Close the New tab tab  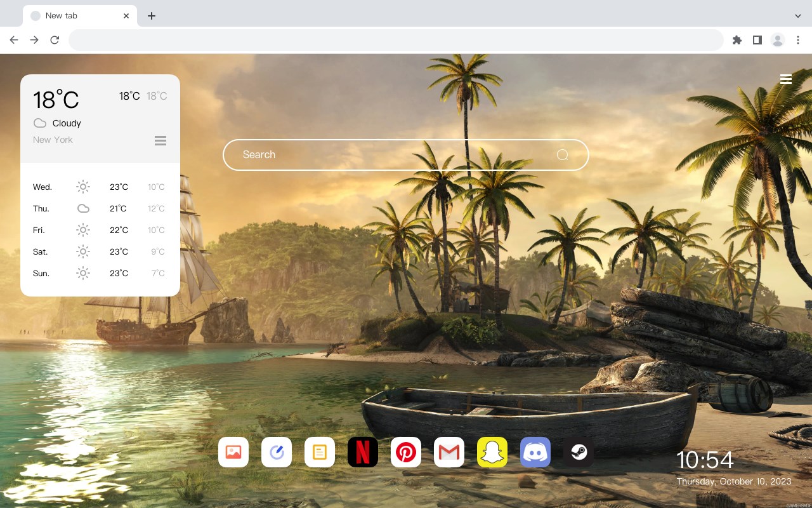point(127,16)
